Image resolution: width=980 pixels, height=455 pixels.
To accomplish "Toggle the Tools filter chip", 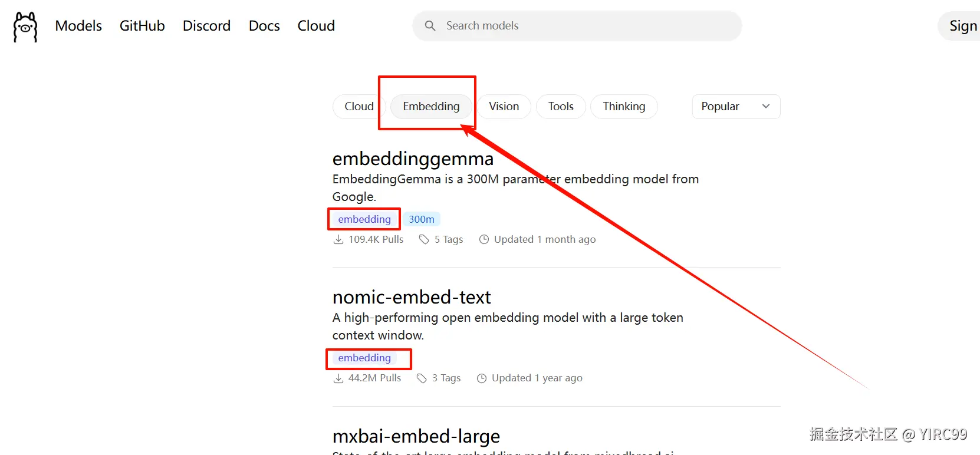I will 560,107.
